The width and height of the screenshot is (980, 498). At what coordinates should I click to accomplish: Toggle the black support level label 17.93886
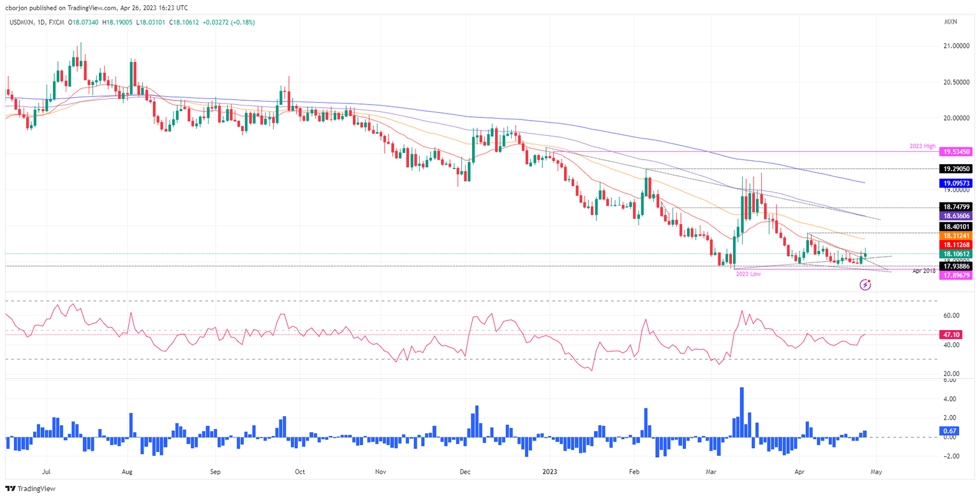point(955,268)
